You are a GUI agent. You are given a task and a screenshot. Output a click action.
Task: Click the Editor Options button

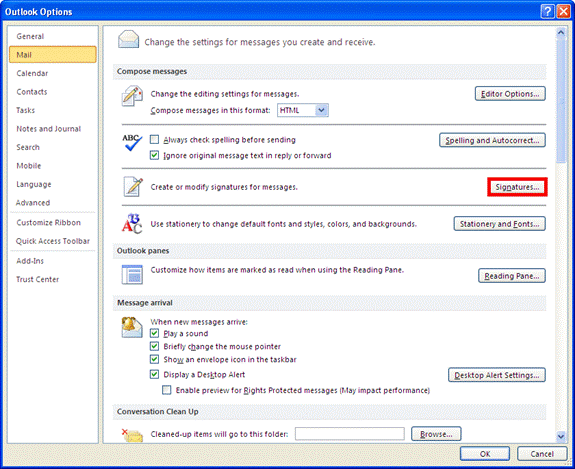(510, 94)
